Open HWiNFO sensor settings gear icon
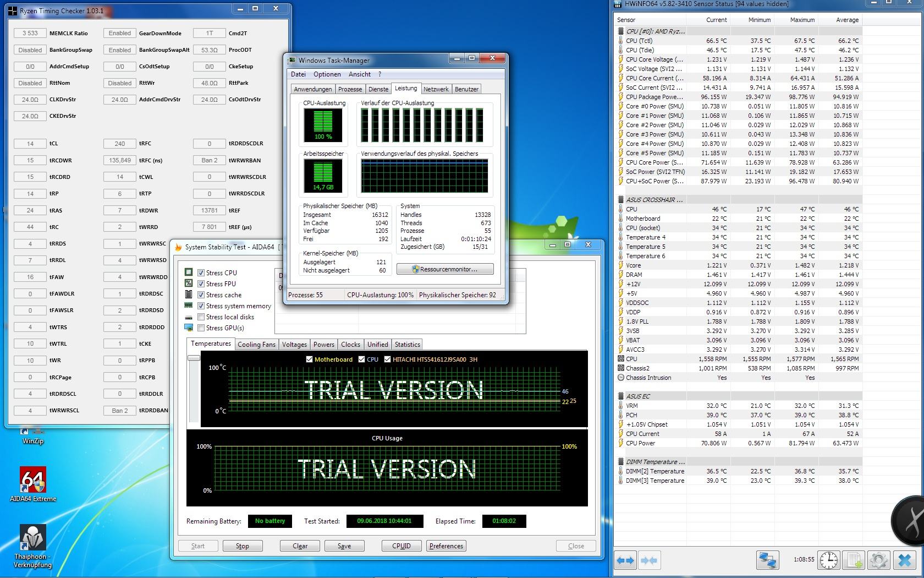 (879, 560)
